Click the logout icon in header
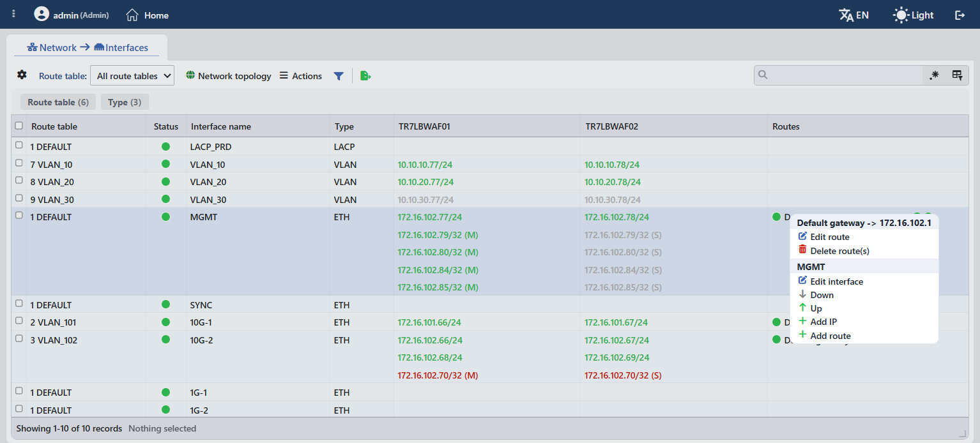The image size is (980, 443). tap(960, 15)
